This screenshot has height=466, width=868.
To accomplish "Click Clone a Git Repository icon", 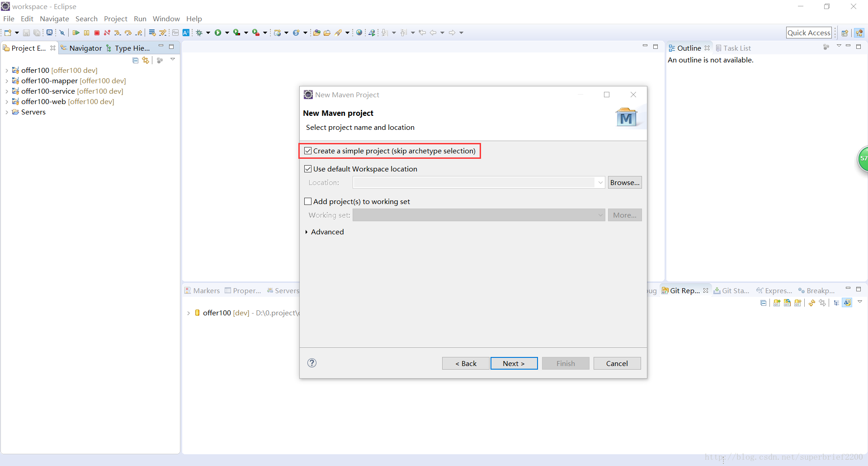I will pos(787,303).
